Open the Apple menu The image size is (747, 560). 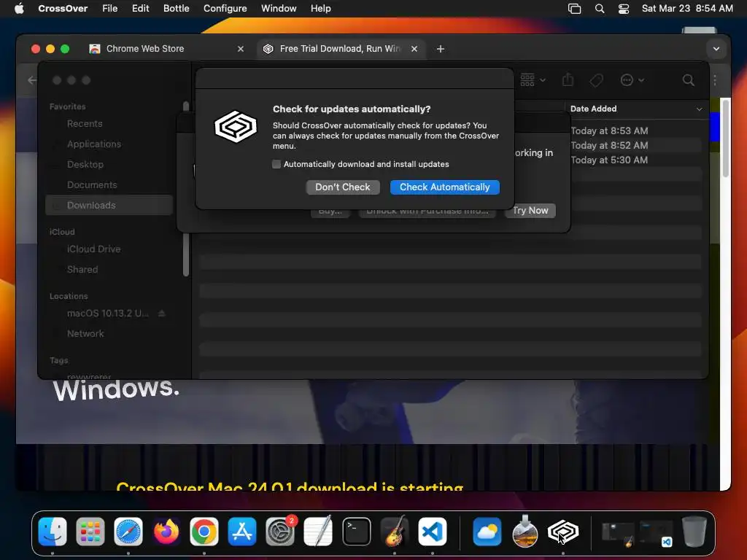point(19,9)
